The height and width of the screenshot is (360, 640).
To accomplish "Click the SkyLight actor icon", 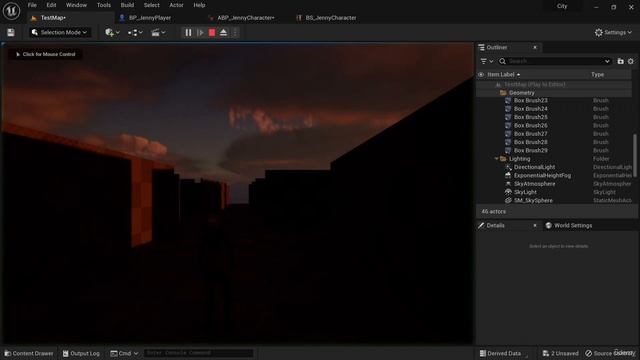I will (x=508, y=192).
